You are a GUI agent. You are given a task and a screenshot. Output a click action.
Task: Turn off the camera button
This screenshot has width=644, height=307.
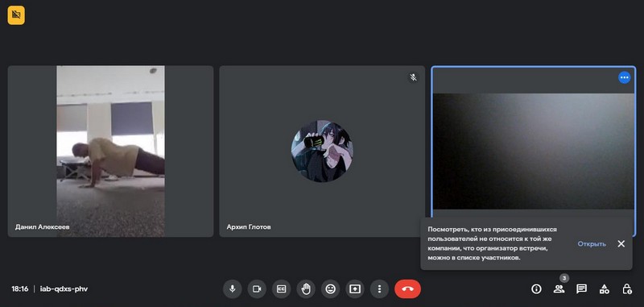257,289
